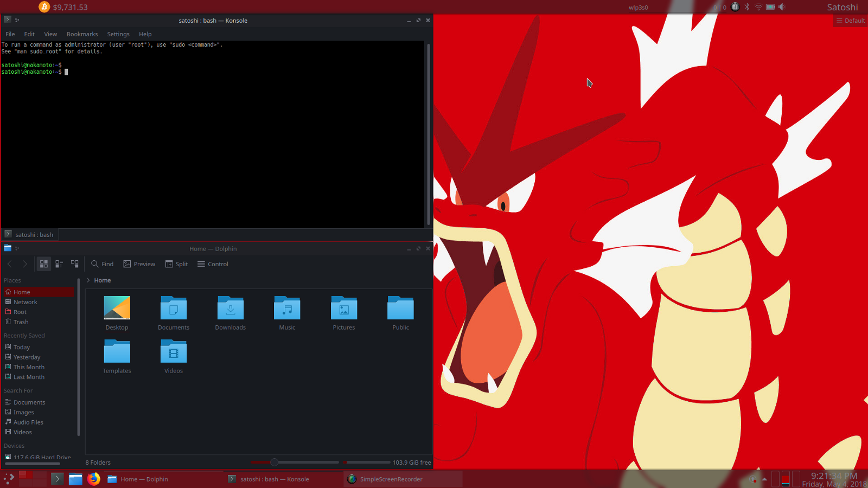Screen dimensions: 868x488
Task: Click Find in Dolphin's toolbar
Action: [x=103, y=264]
